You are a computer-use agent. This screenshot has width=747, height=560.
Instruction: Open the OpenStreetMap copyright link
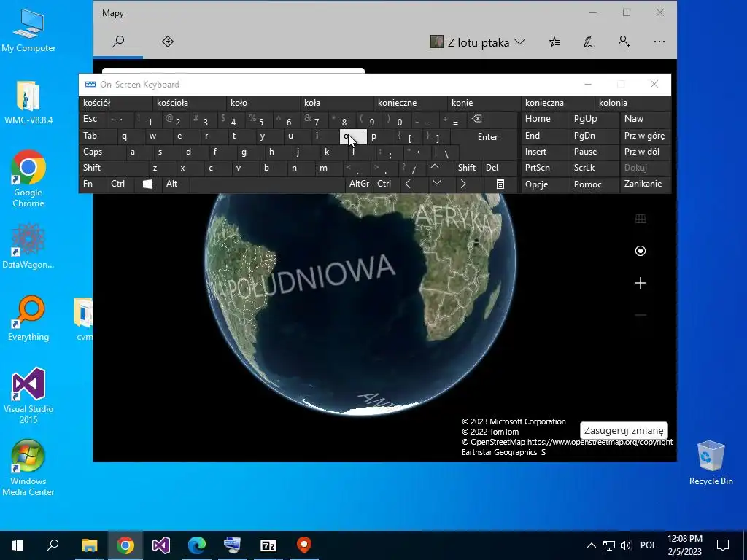pyautogui.click(x=600, y=442)
